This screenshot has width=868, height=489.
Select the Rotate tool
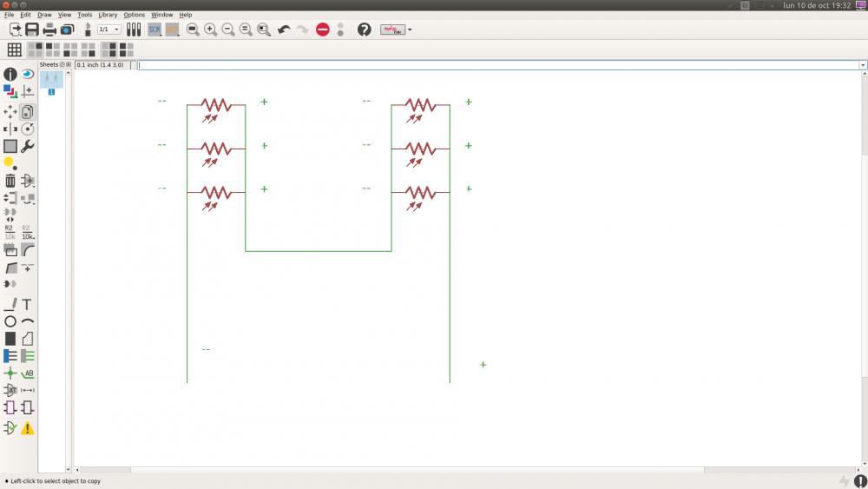click(x=27, y=129)
